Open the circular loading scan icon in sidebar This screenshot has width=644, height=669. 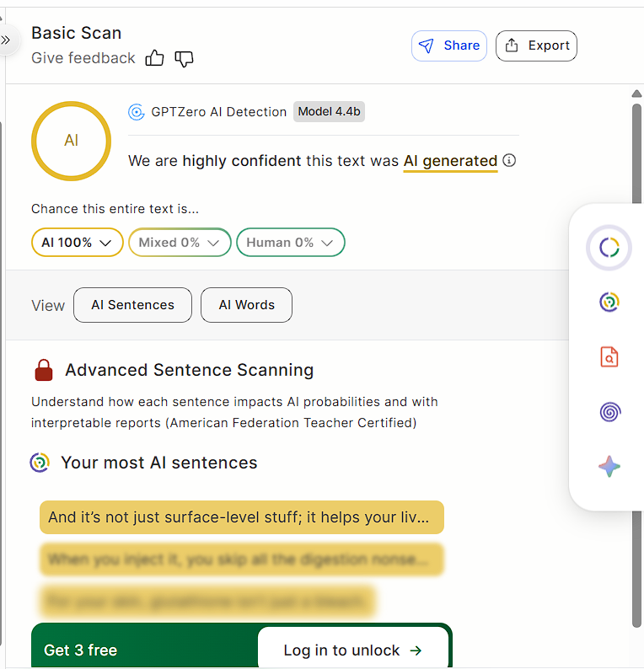609,248
